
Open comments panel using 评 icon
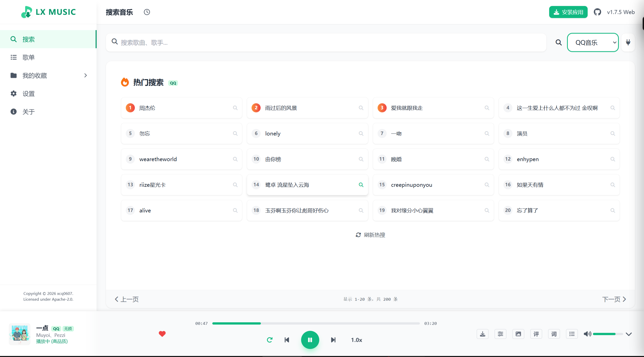pos(536,334)
